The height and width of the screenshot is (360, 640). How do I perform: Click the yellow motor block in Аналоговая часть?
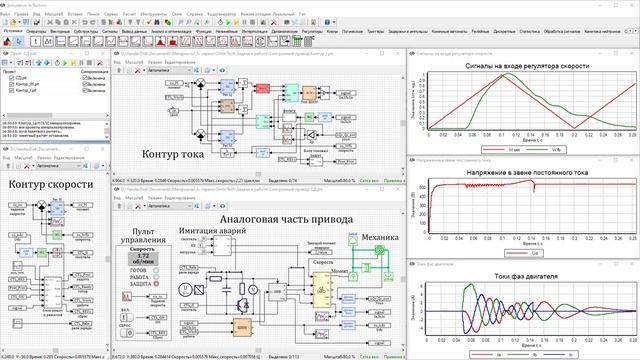click(x=321, y=290)
